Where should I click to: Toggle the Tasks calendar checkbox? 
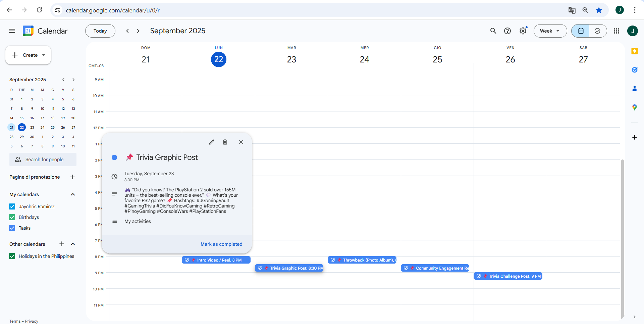(x=12, y=228)
